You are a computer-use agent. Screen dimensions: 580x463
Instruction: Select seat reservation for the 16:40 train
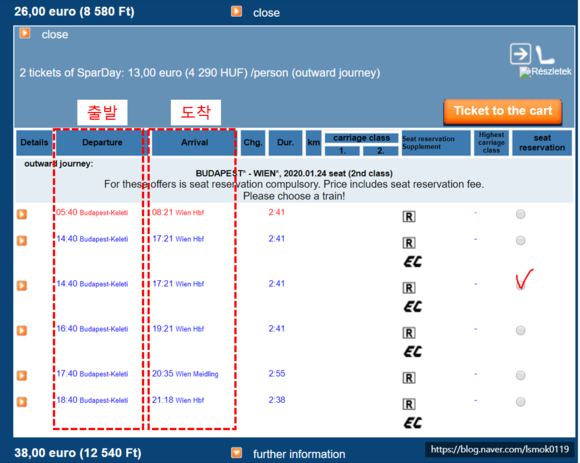520,330
